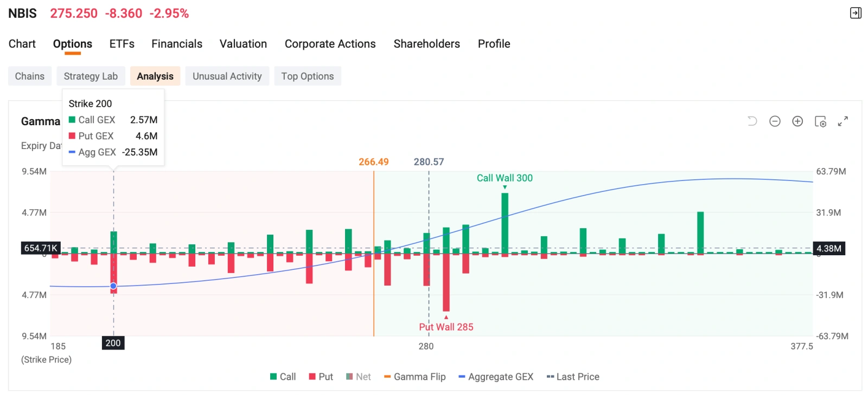The width and height of the screenshot is (868, 395).
Task: Click the long red put bar at strike 285
Action: click(x=446, y=282)
